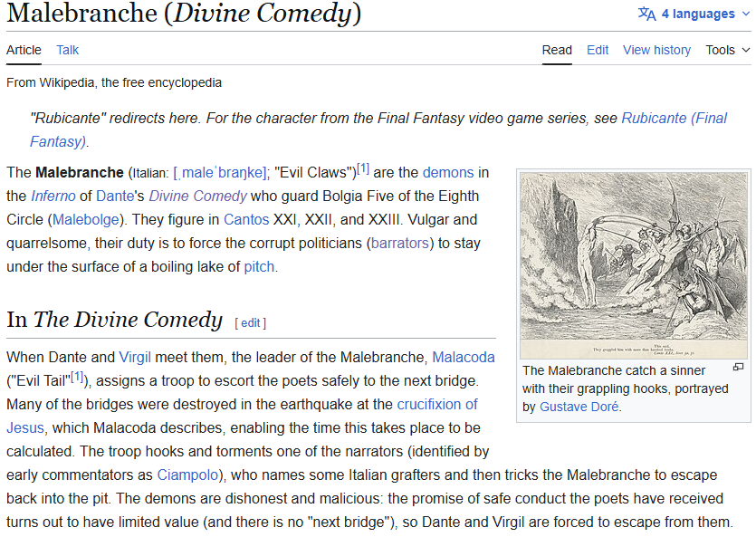Edit the "In The Divine Comedy" section
Screen dimensions: 756x537
250,323
